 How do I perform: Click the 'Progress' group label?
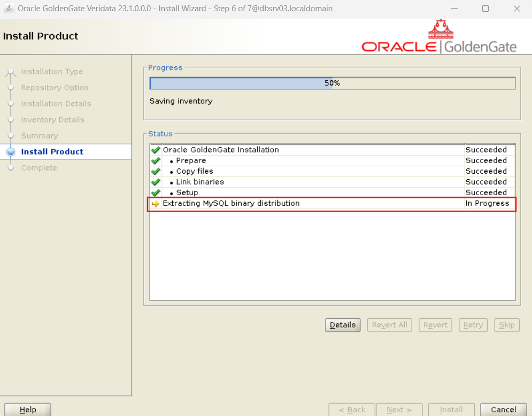(x=165, y=67)
